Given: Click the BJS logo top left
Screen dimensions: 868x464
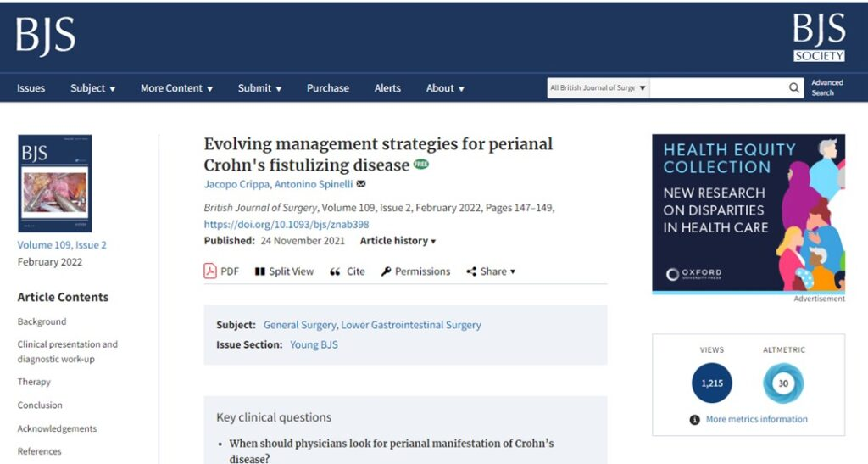Looking at the screenshot, I should [x=46, y=35].
